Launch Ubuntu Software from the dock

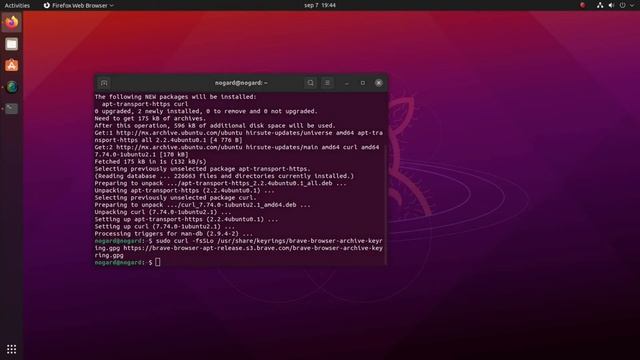click(x=11, y=65)
